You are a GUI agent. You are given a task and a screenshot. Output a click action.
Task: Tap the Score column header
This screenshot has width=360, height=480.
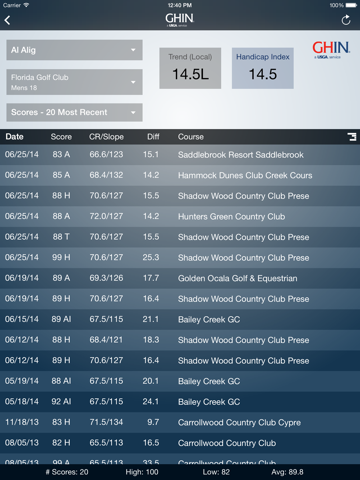pos(61,137)
